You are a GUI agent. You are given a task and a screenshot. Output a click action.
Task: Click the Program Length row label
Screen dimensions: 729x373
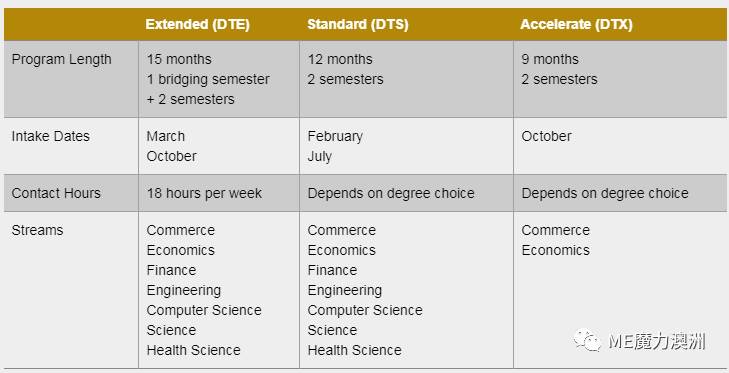tap(61, 60)
